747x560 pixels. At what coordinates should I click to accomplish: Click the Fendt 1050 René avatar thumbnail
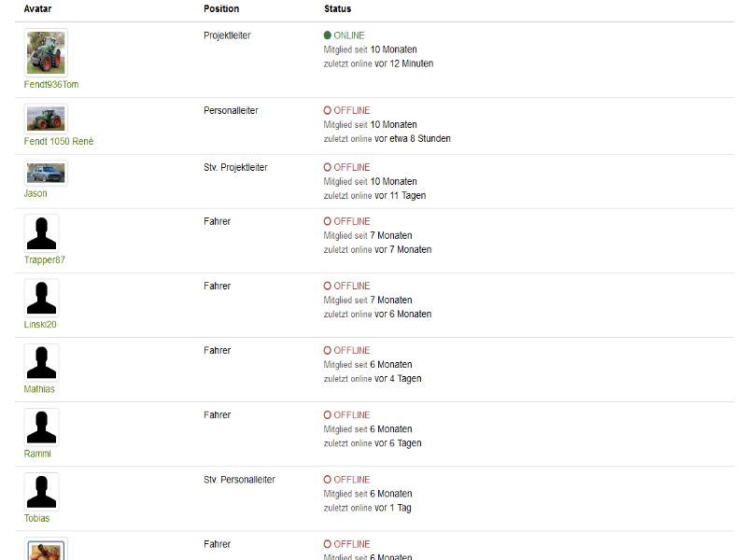46,119
